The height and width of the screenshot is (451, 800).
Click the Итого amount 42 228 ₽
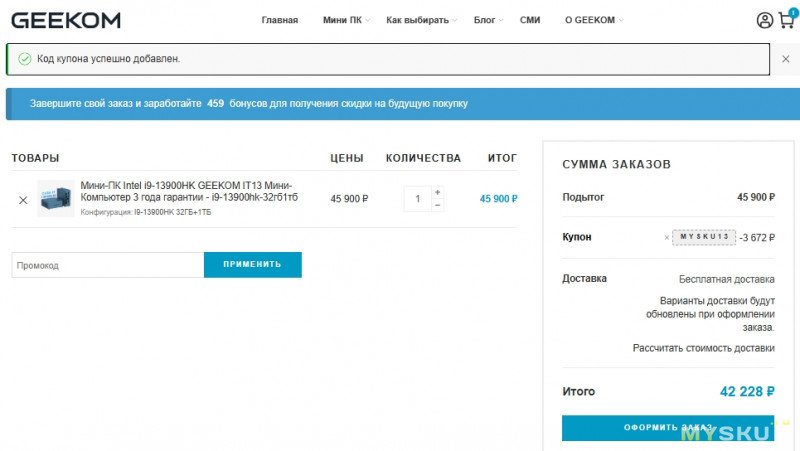tap(747, 391)
